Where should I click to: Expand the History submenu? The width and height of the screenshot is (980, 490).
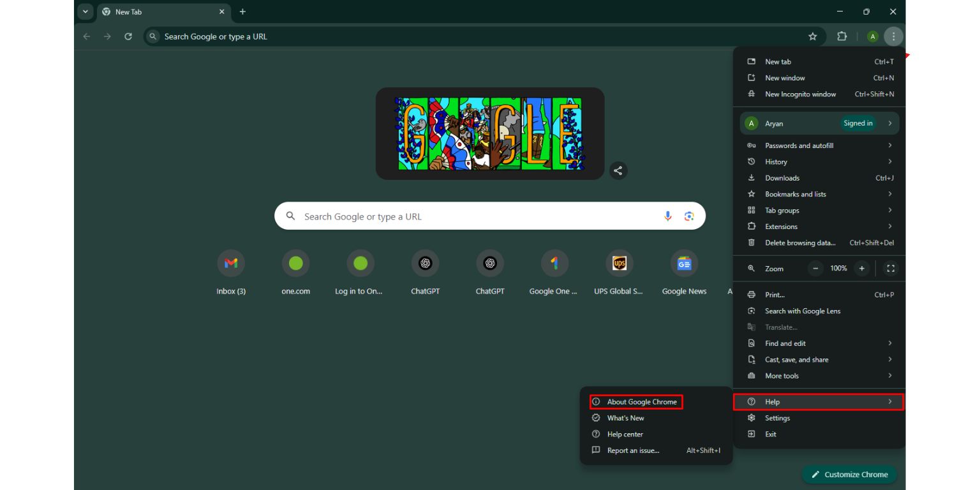pos(819,162)
